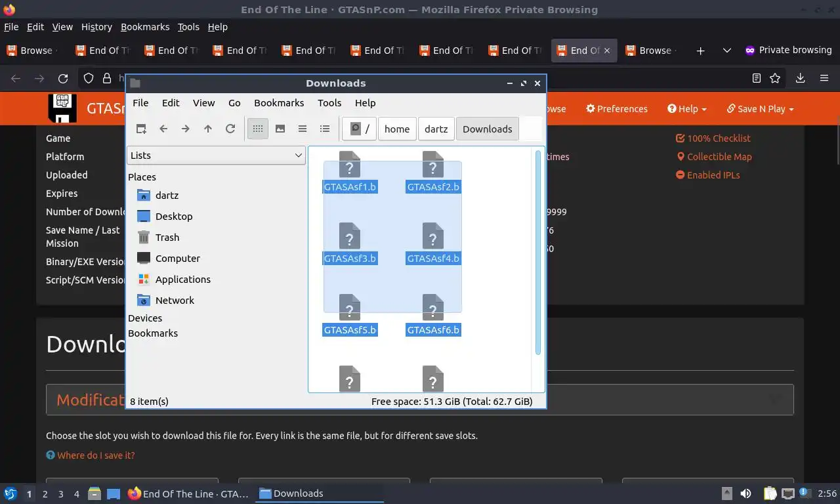This screenshot has width=840, height=504.
Task: Open a new tab in the Downloads file manager
Action: [x=141, y=129]
